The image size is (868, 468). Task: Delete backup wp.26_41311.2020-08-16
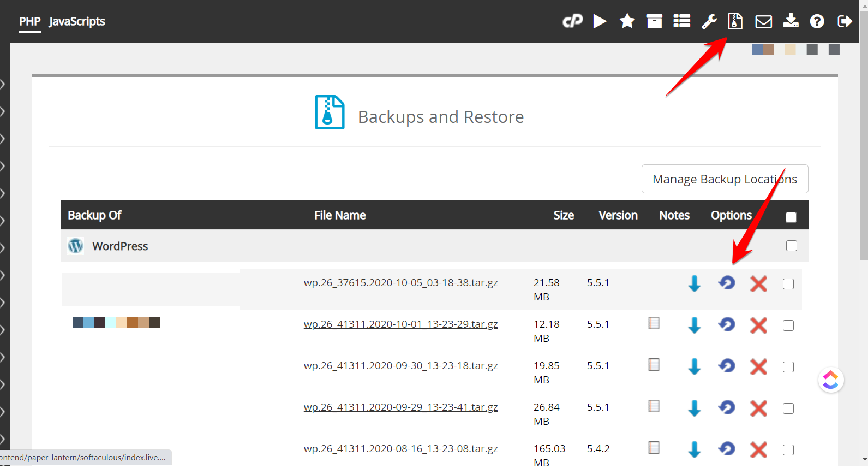(758, 449)
